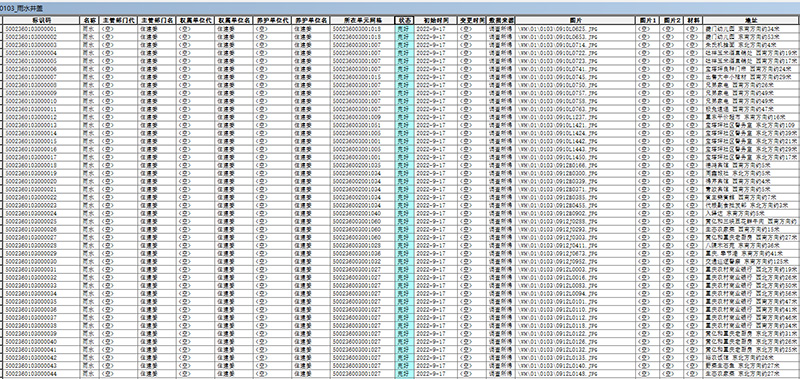Click the 变更时间 column header
Screen dimensions: 800x379
point(472,20)
